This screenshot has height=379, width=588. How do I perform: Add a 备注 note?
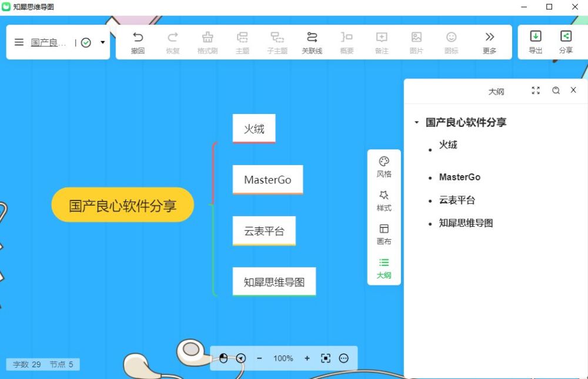click(x=382, y=43)
